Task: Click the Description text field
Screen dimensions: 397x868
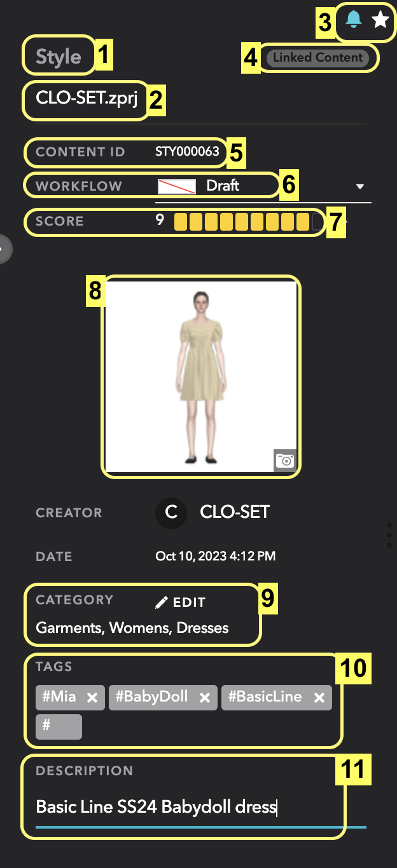Action: pyautogui.click(x=201, y=808)
